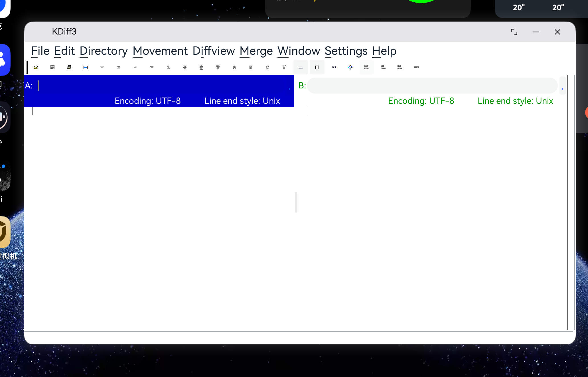
Task: Jump to the last delta icon
Action: point(119,67)
